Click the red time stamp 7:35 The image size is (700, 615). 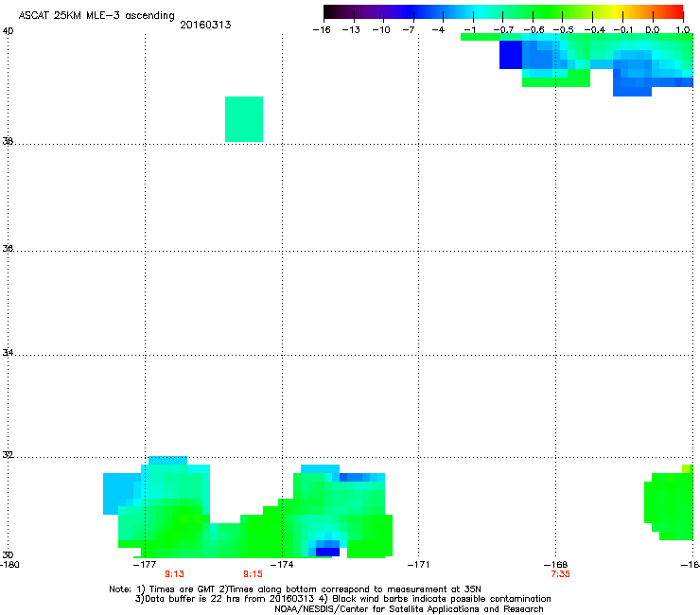click(560, 574)
